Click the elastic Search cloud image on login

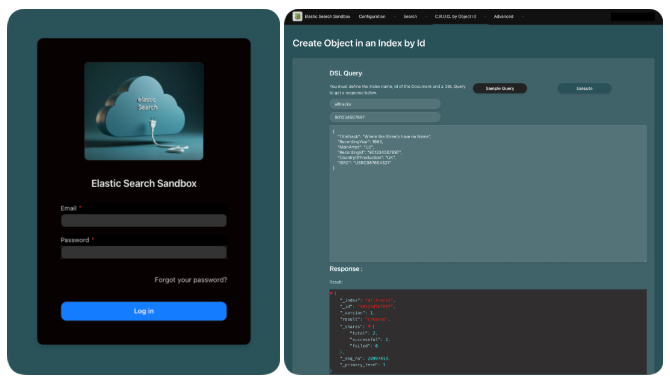click(144, 111)
